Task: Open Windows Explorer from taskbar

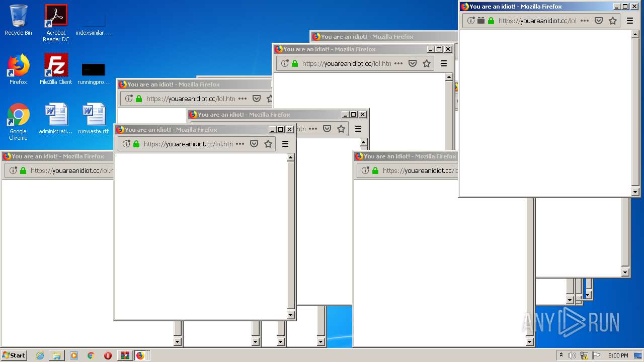Action: coord(57,355)
